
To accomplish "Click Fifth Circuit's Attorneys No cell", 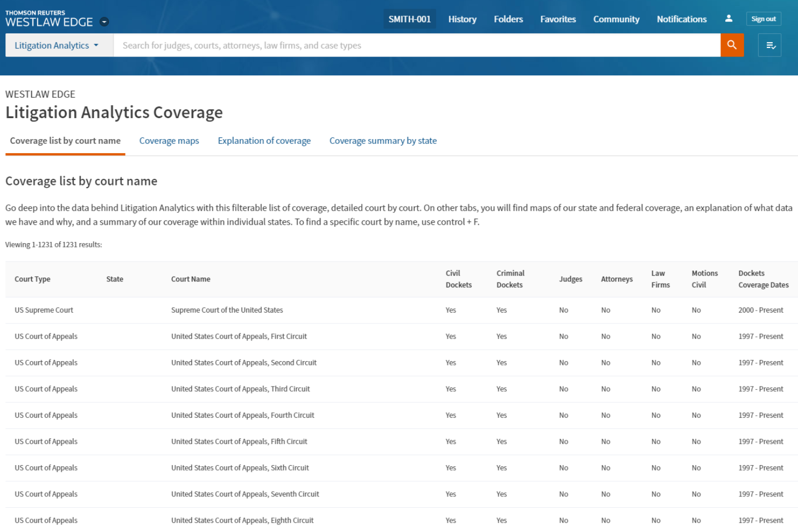I will (606, 441).
